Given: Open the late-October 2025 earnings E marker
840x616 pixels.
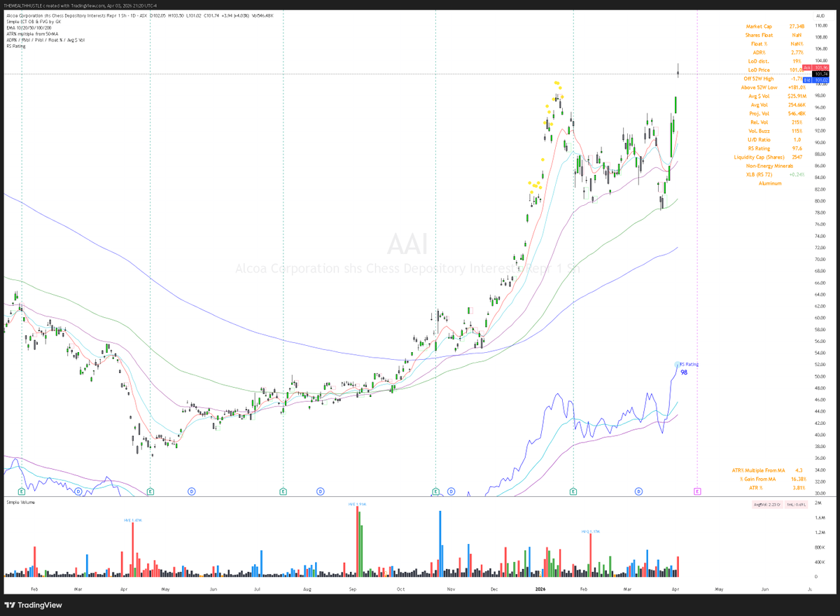Looking at the screenshot, I should tap(435, 492).
